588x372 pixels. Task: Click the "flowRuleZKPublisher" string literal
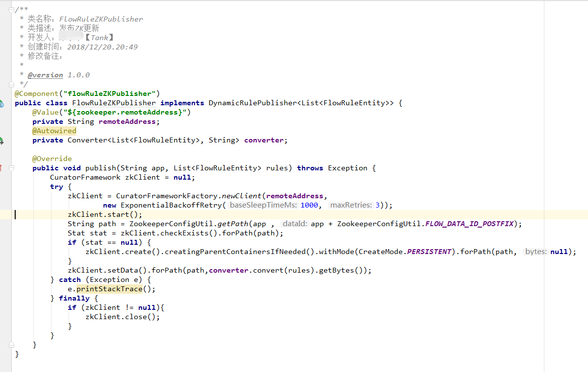[109, 93]
